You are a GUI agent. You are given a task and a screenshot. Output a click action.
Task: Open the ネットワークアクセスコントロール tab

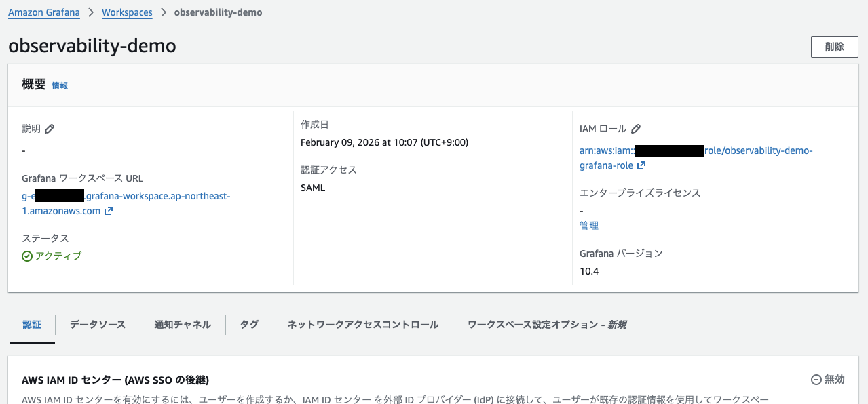(363, 325)
